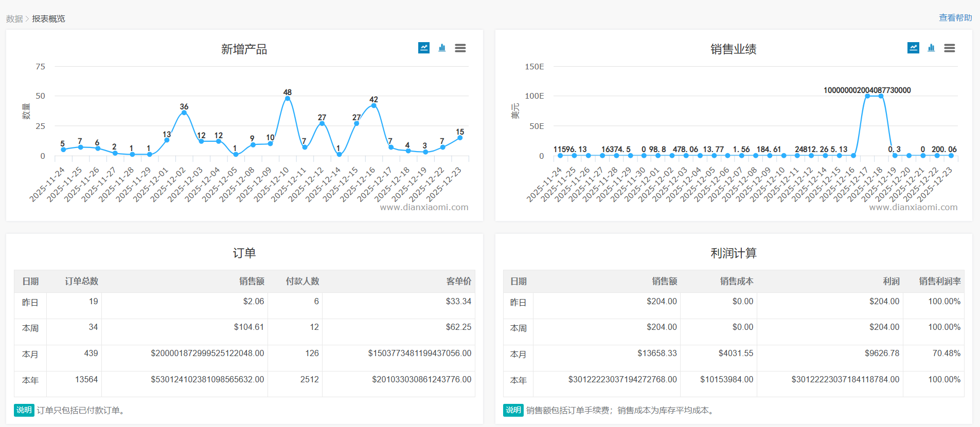Image resolution: width=980 pixels, height=427 pixels.
Task: Click the 42 data point in 新增产品 chart
Action: [373, 106]
